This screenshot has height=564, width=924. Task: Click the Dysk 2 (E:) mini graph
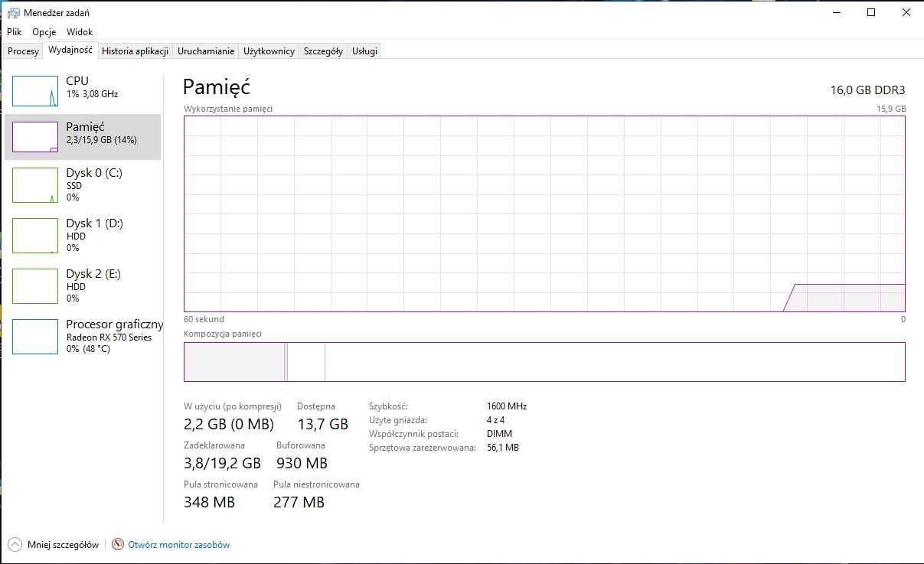[35, 286]
